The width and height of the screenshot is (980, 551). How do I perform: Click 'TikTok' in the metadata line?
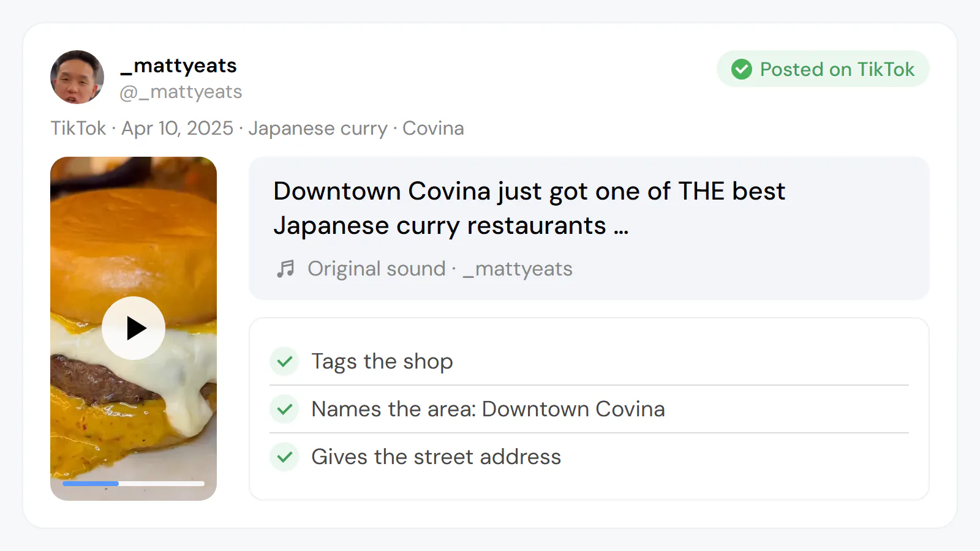[x=78, y=129]
